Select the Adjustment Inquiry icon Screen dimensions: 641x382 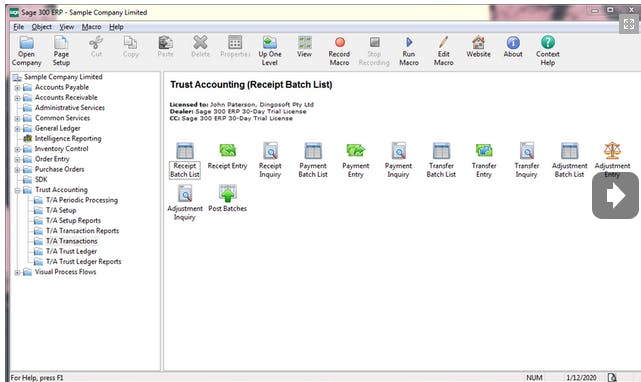click(185, 202)
